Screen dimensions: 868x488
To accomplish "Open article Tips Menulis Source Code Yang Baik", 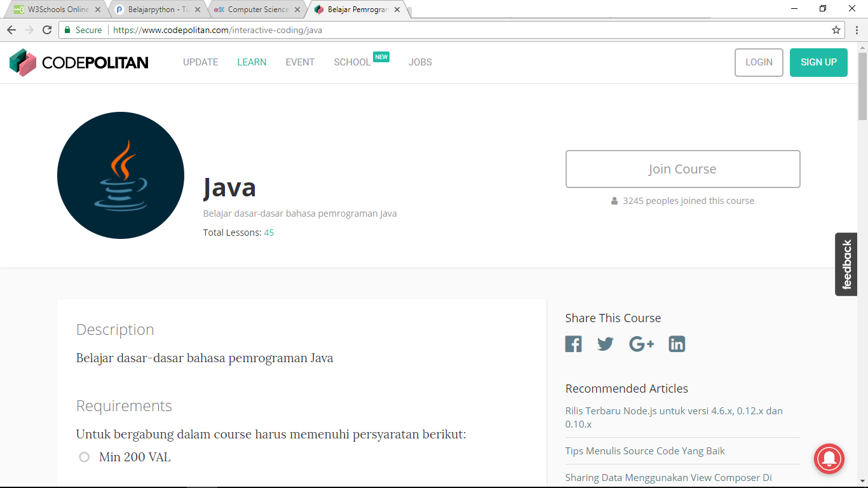I will pos(645,451).
